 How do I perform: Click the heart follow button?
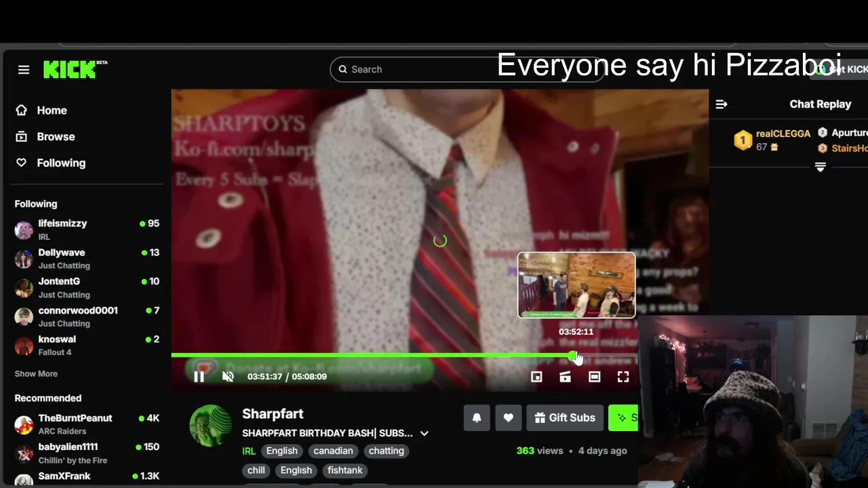508,418
